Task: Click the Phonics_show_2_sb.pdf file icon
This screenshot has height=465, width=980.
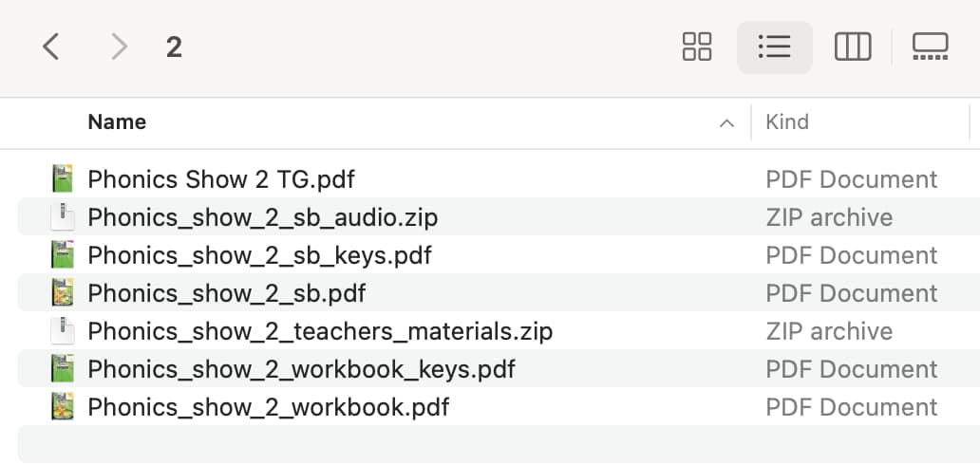Action: [63, 293]
